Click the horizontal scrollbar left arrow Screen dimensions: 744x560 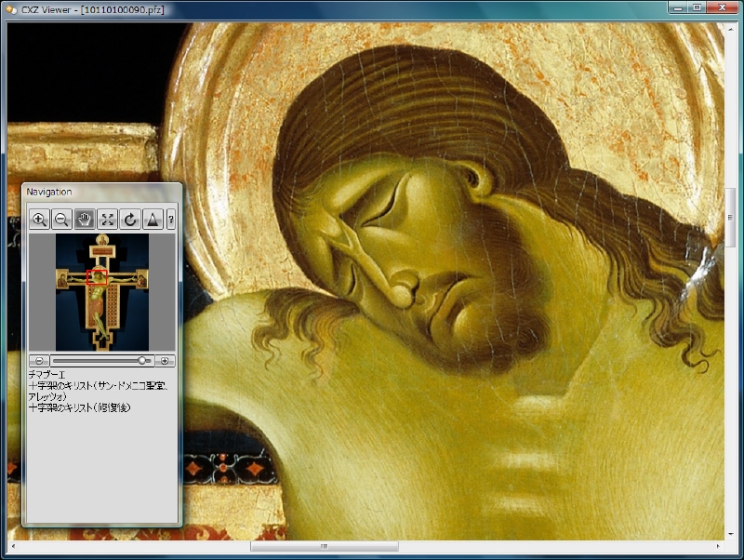(13, 546)
